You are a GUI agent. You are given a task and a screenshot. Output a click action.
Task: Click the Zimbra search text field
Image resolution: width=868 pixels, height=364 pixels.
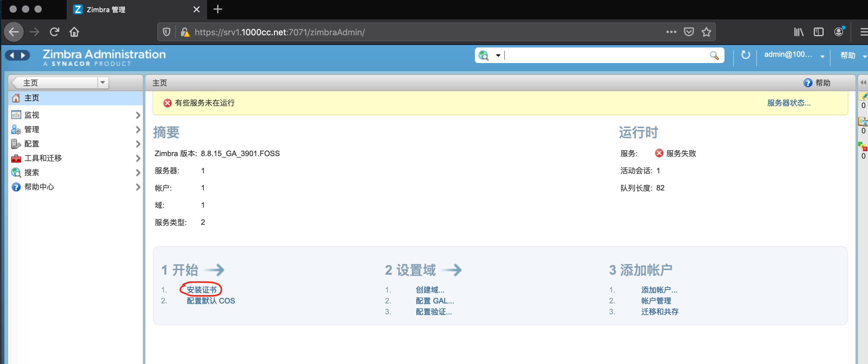pos(605,55)
